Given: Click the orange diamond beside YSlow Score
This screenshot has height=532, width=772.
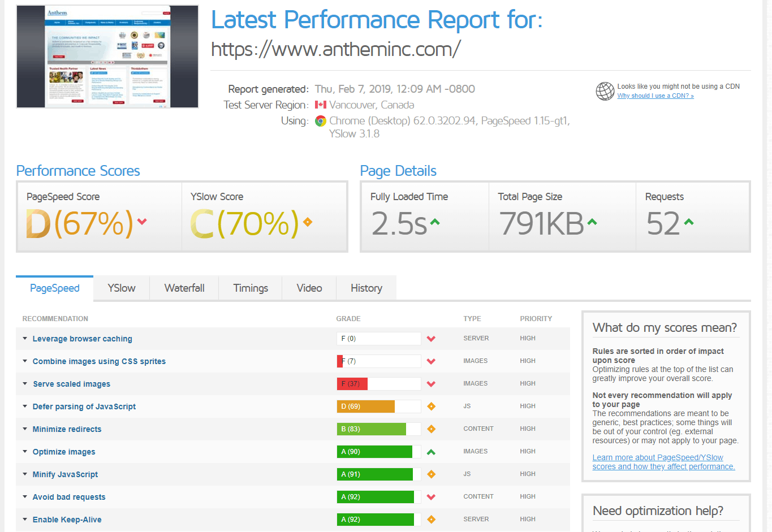Looking at the screenshot, I should [308, 222].
